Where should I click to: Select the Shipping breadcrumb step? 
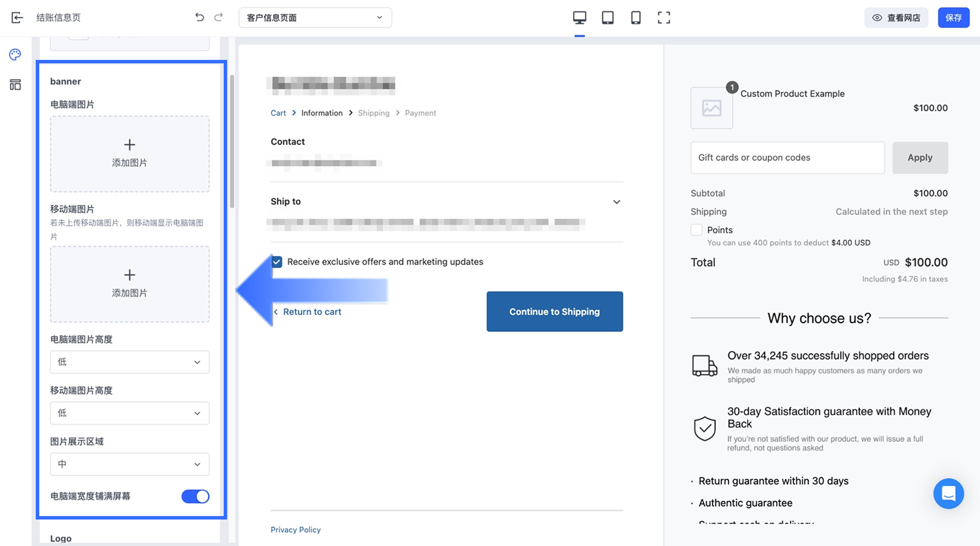[x=374, y=113]
